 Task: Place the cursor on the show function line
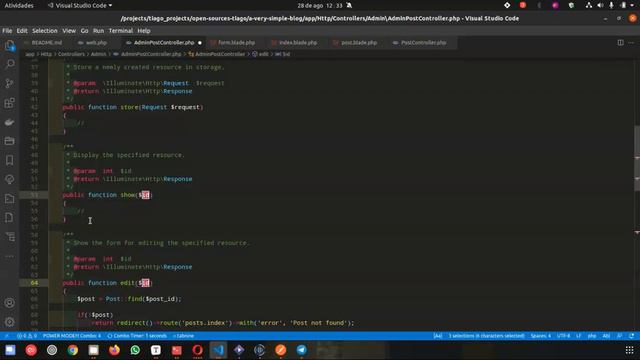click(107, 195)
